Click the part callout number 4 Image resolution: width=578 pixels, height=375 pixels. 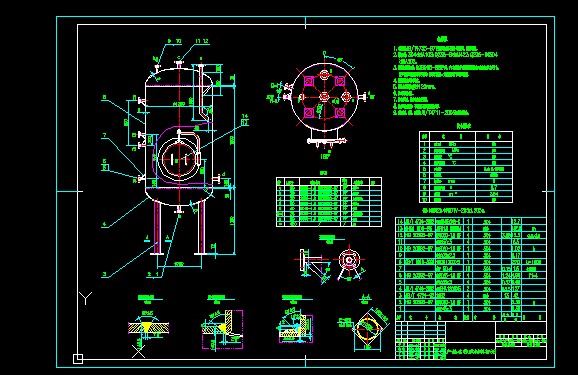tap(105, 224)
